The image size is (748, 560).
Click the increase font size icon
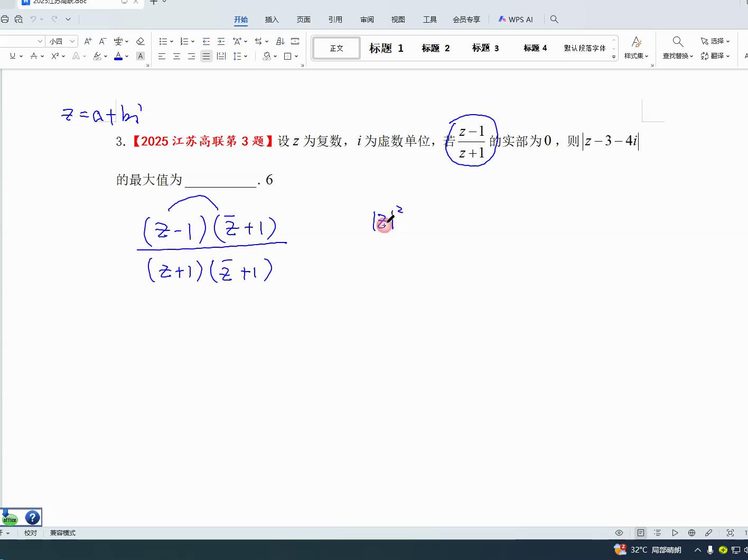88,41
